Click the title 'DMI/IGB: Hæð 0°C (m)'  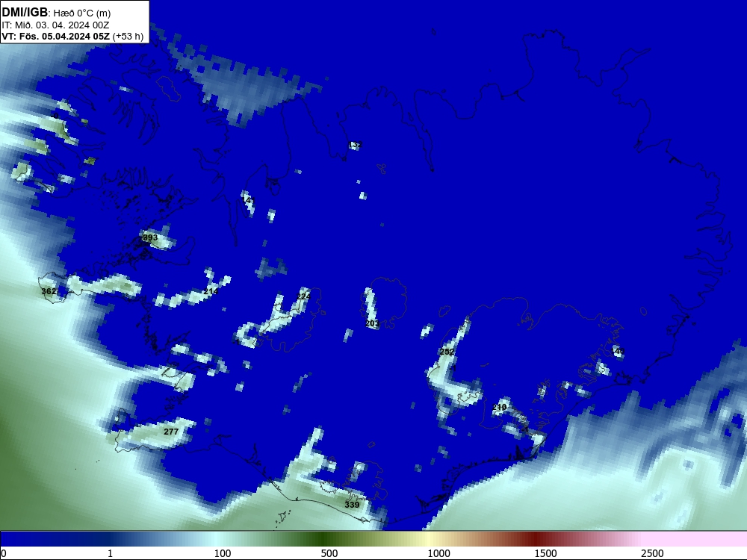(x=56, y=13)
